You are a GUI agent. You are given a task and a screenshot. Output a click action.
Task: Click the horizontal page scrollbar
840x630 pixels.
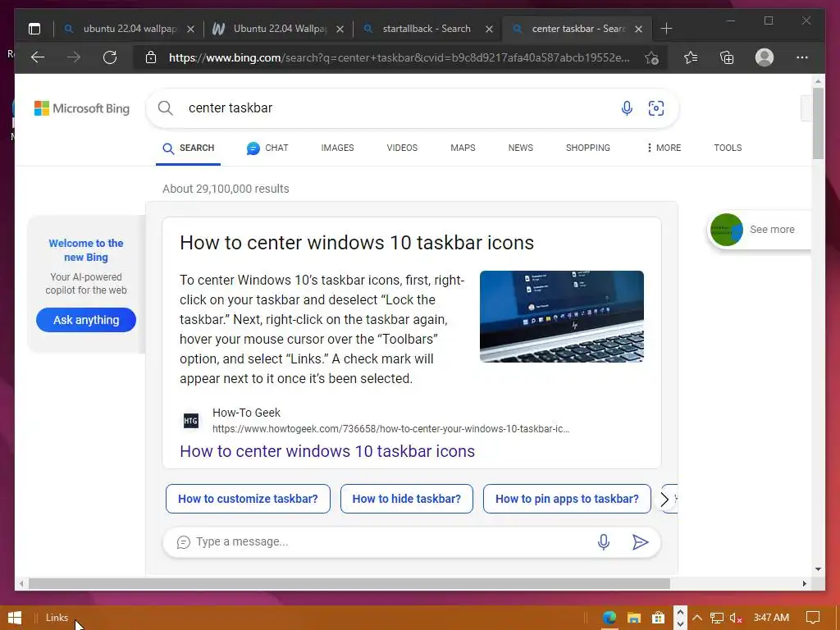[x=349, y=583]
